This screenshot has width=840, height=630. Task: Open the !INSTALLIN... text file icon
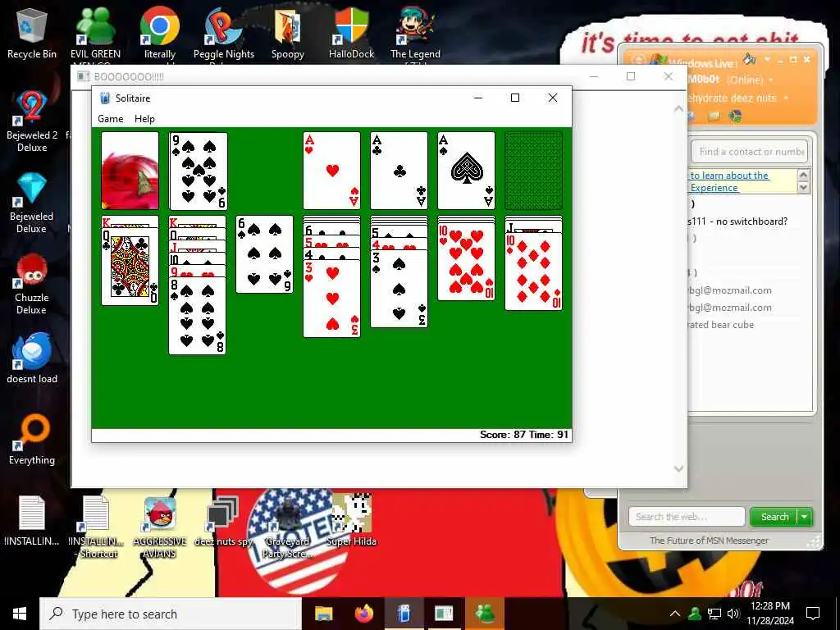pos(32,521)
